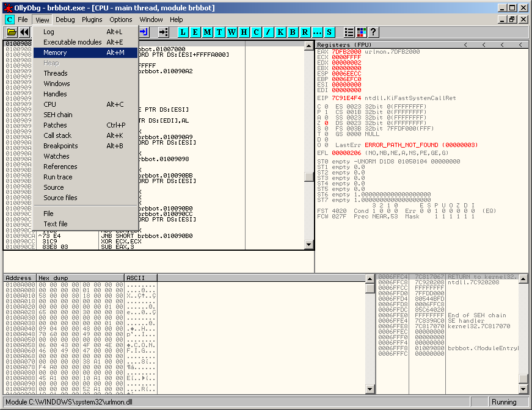Show Threads window via T toolbar button
Image resolution: width=532 pixels, height=410 pixels.
point(220,32)
